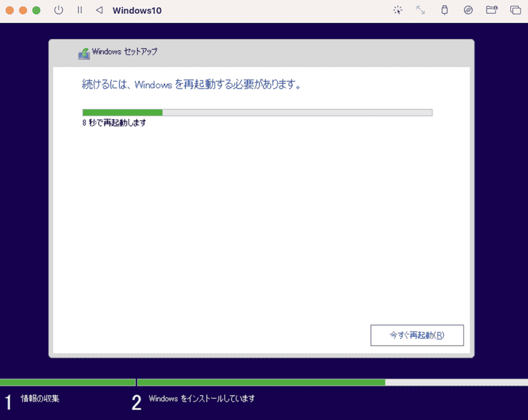Click the 'Windows セットアップ' dialog title text
Viewport: 528px width, 420px height.
pos(125,51)
